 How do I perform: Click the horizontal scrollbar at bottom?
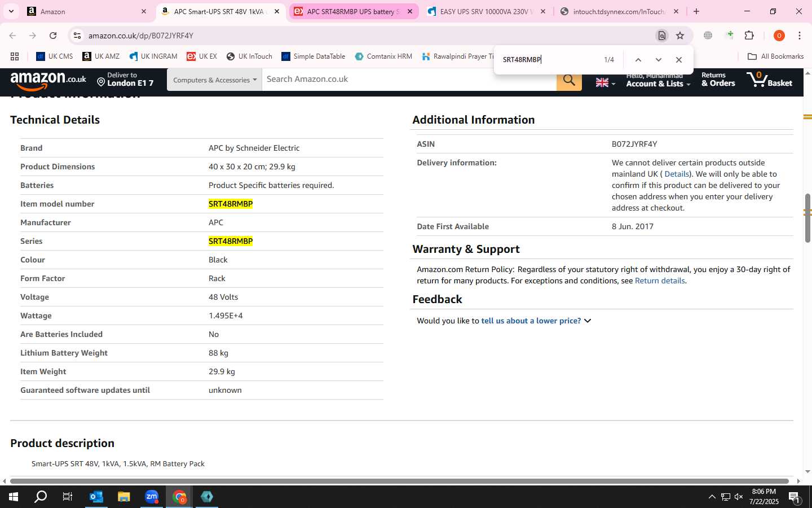(399, 481)
